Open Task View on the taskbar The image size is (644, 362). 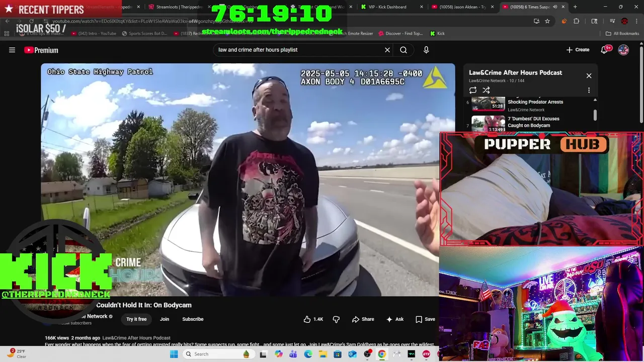click(263, 354)
